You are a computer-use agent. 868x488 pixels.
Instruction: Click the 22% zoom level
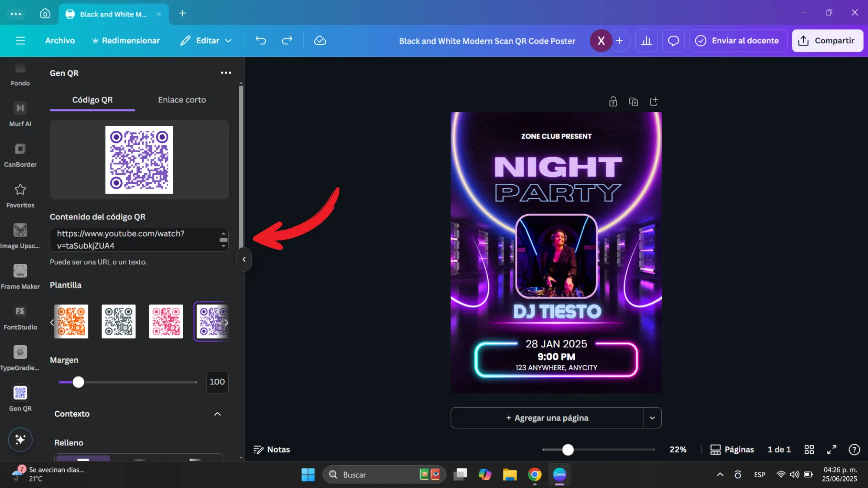coord(678,449)
